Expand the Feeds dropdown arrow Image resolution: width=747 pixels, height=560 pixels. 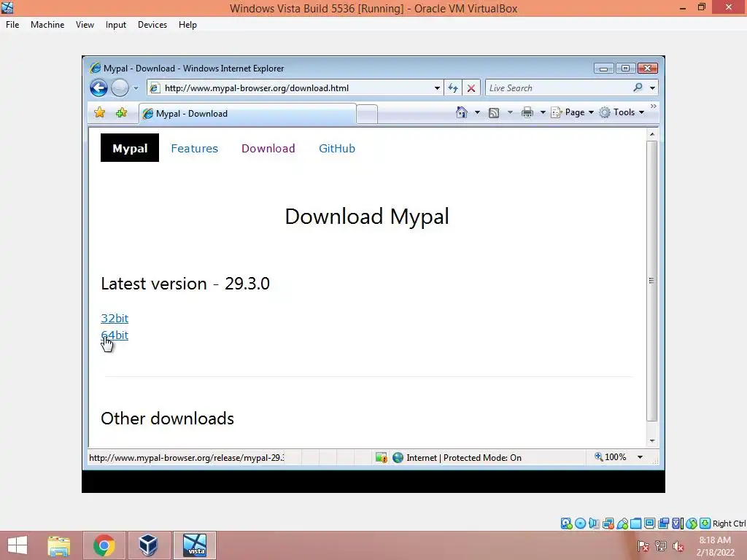point(510,112)
